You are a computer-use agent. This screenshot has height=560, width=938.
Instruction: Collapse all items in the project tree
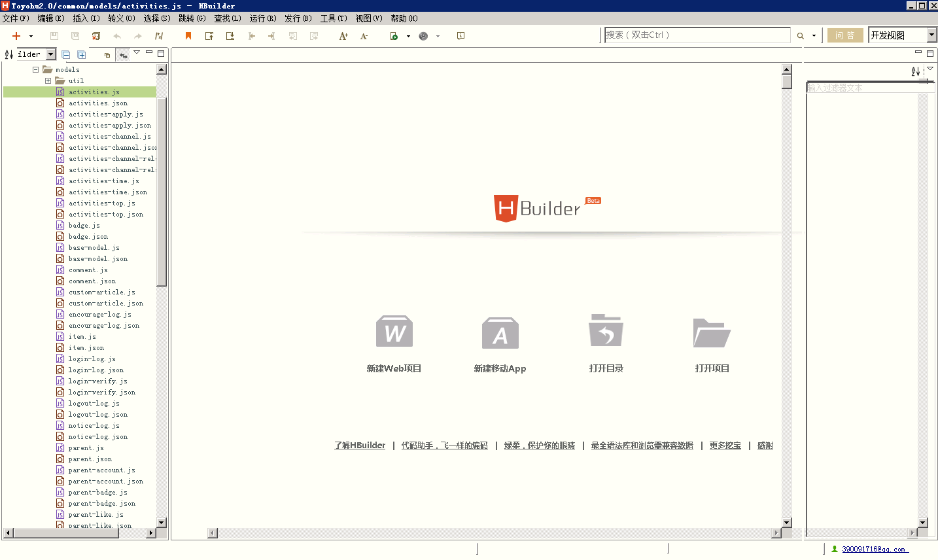point(66,55)
